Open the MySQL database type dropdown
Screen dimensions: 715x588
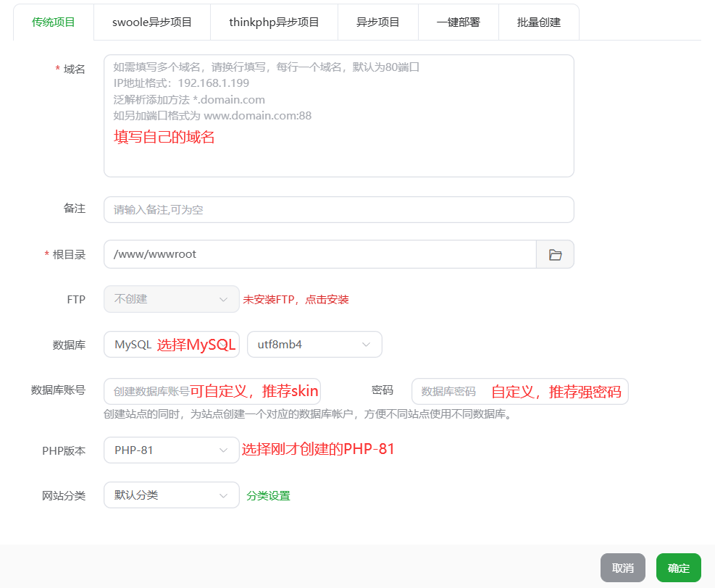click(171, 345)
